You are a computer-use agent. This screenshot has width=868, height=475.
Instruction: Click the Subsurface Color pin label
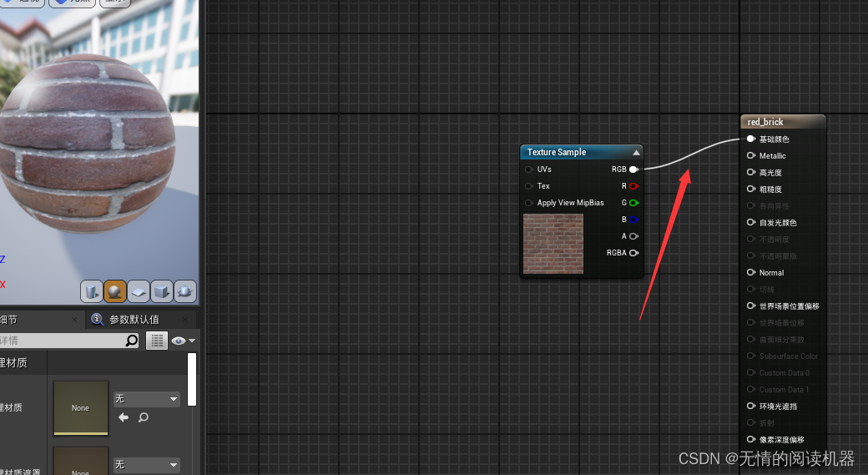coord(788,356)
